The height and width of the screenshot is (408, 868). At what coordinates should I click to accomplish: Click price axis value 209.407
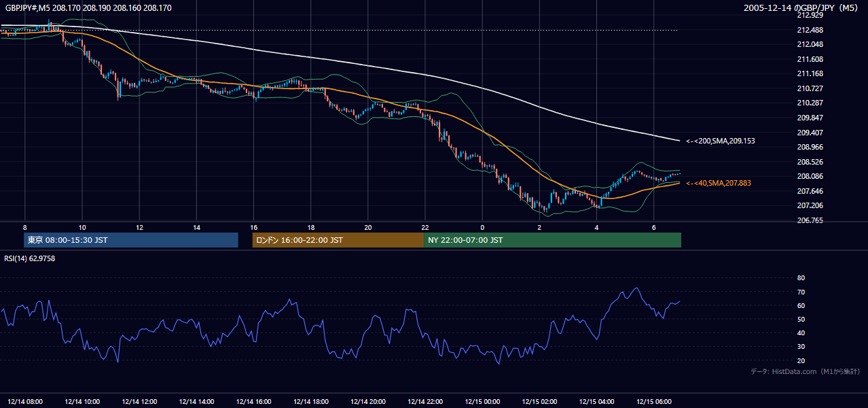[x=810, y=133]
